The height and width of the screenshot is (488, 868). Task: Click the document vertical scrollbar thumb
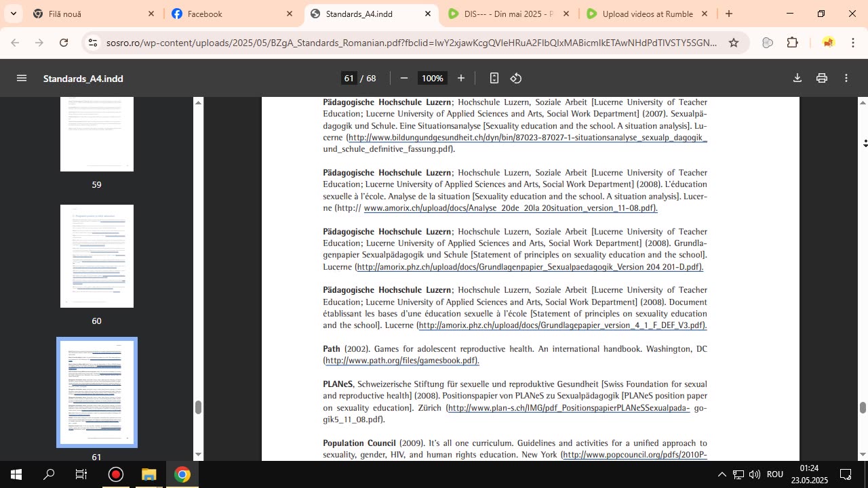tap(863, 407)
